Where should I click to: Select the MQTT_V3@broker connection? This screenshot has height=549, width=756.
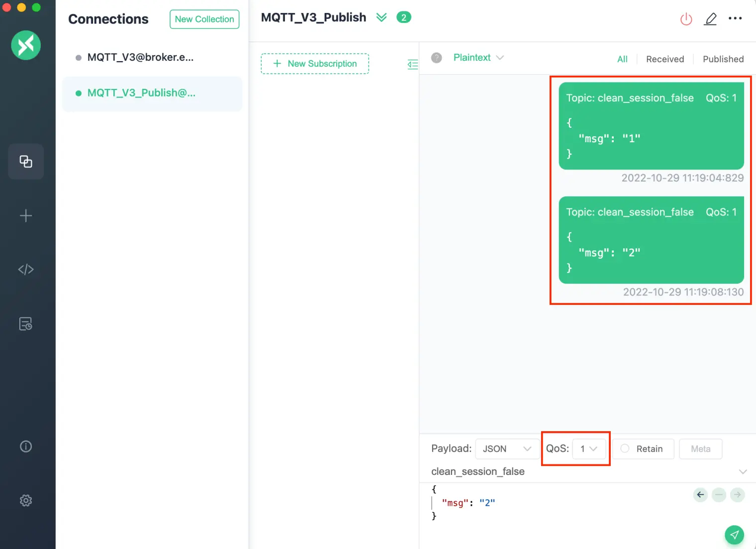pos(141,57)
